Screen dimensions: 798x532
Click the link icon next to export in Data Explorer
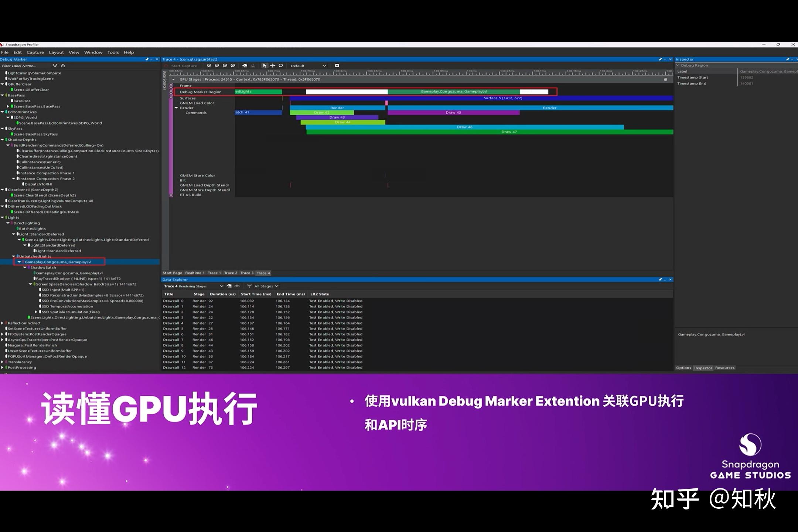(237, 286)
